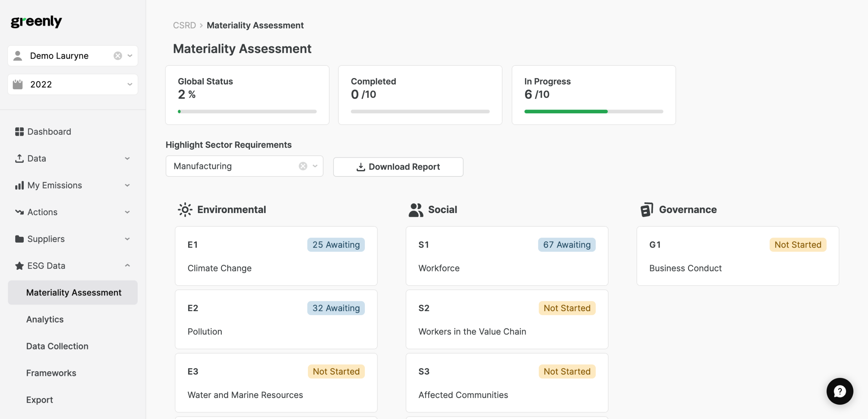The height and width of the screenshot is (419, 868).
Task: Collapse the ESG Data section
Action: tap(127, 266)
